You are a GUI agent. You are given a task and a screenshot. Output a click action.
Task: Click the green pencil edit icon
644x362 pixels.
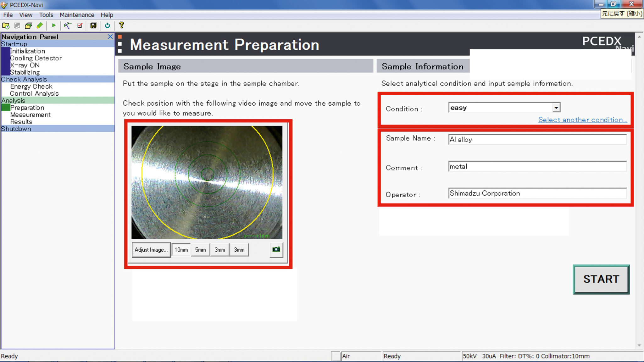coord(40,25)
